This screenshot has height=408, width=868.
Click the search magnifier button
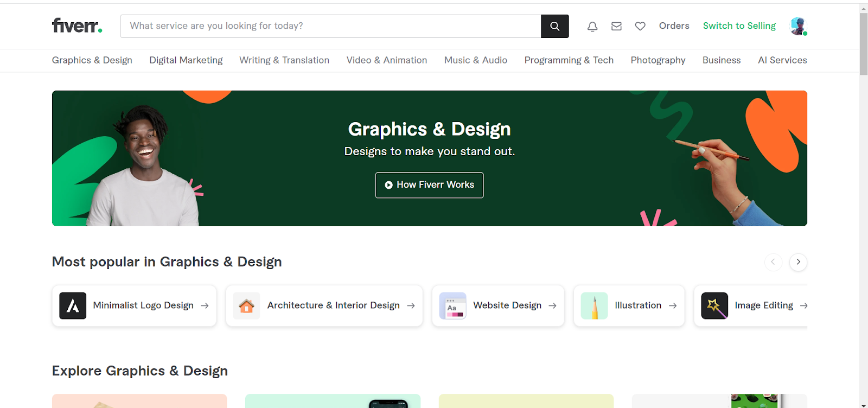[x=554, y=26]
